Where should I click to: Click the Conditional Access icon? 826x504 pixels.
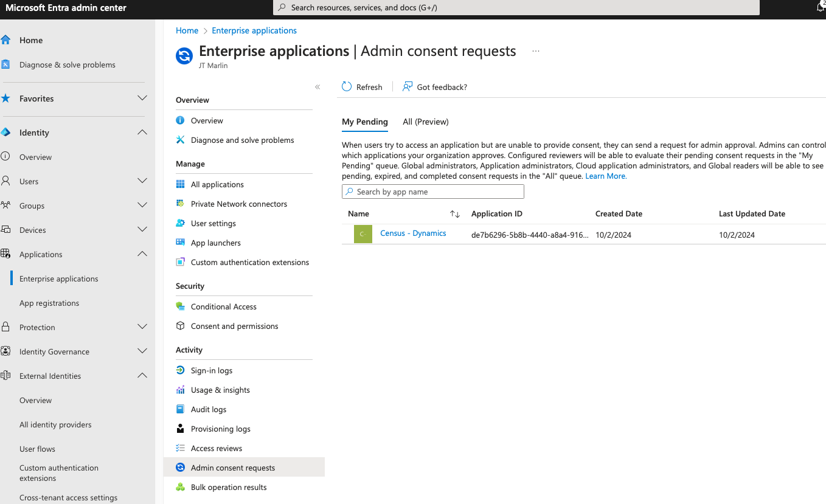coord(180,306)
